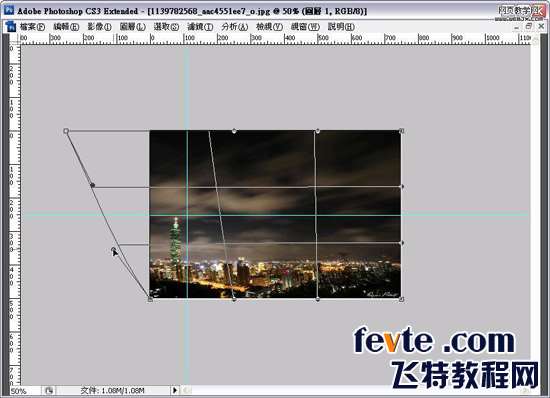Restore down the document window
The width and height of the screenshot is (550, 398).
coord(529,26)
